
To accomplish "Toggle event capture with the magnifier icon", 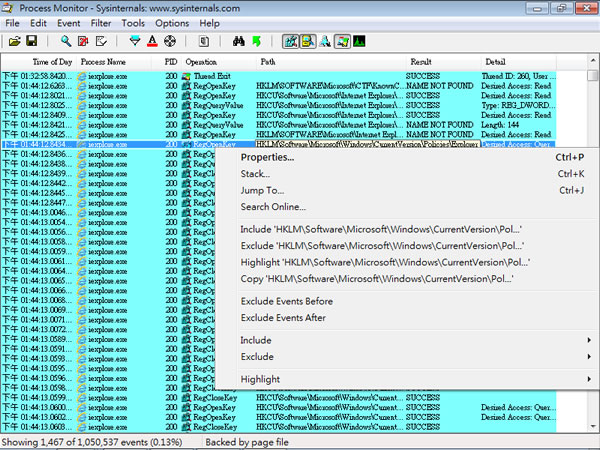I will [66, 41].
